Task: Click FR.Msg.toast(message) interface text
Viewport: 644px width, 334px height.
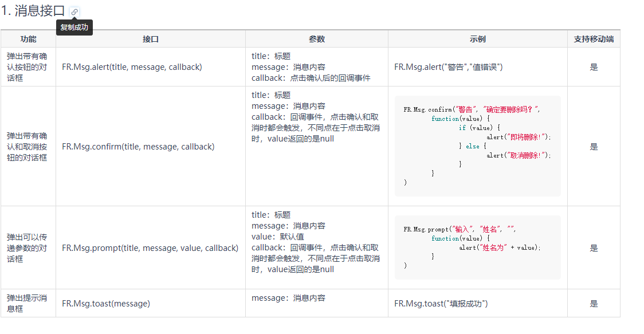Action: (106, 304)
